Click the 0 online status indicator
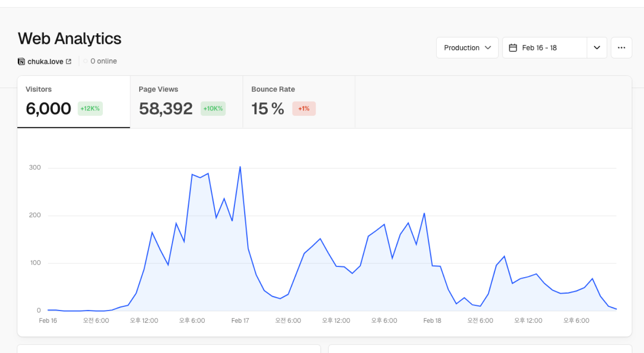 pyautogui.click(x=100, y=61)
